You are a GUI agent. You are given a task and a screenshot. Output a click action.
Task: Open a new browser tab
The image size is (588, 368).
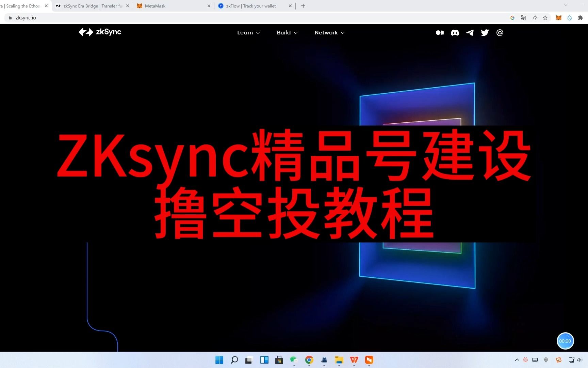click(x=303, y=6)
